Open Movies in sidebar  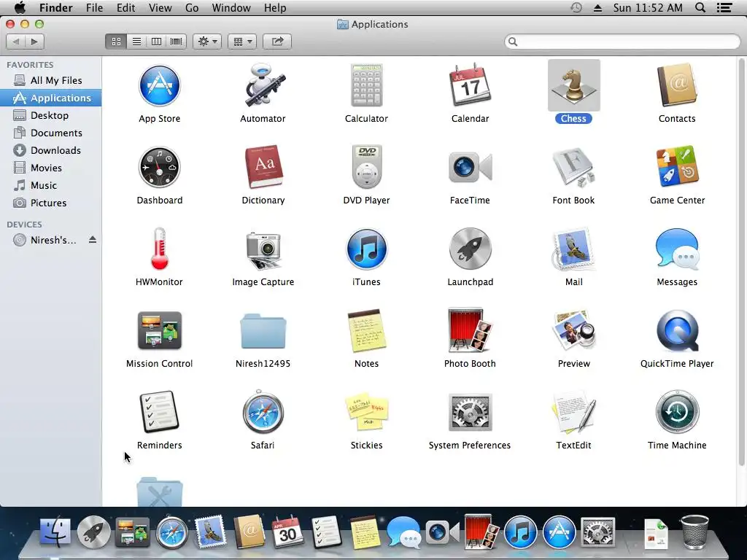[x=50, y=168]
